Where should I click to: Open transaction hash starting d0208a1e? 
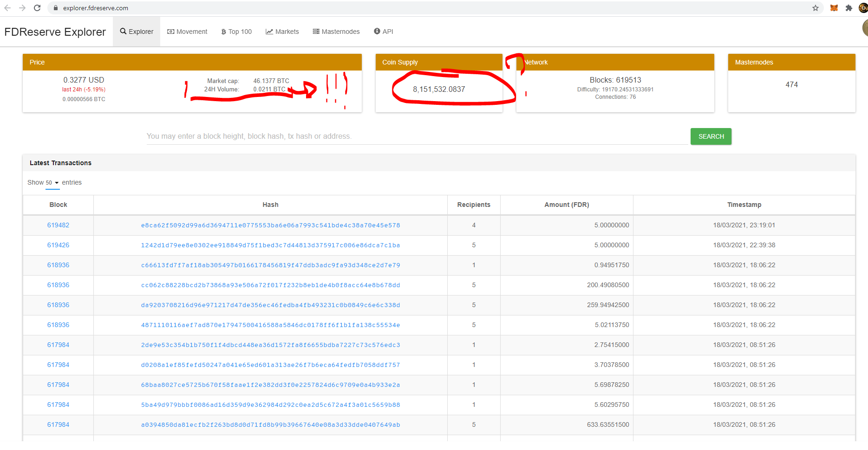[x=270, y=365]
